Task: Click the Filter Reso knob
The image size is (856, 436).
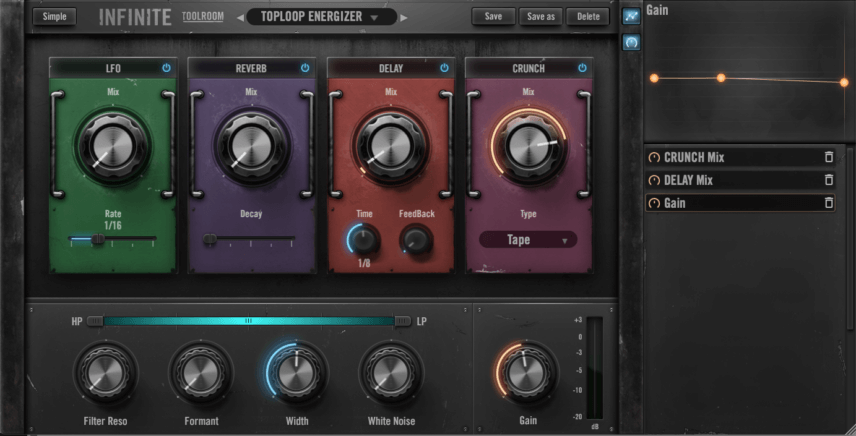Action: pos(105,374)
